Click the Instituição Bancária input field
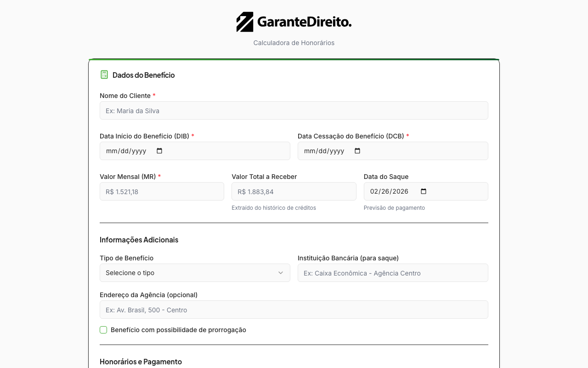 tap(393, 273)
